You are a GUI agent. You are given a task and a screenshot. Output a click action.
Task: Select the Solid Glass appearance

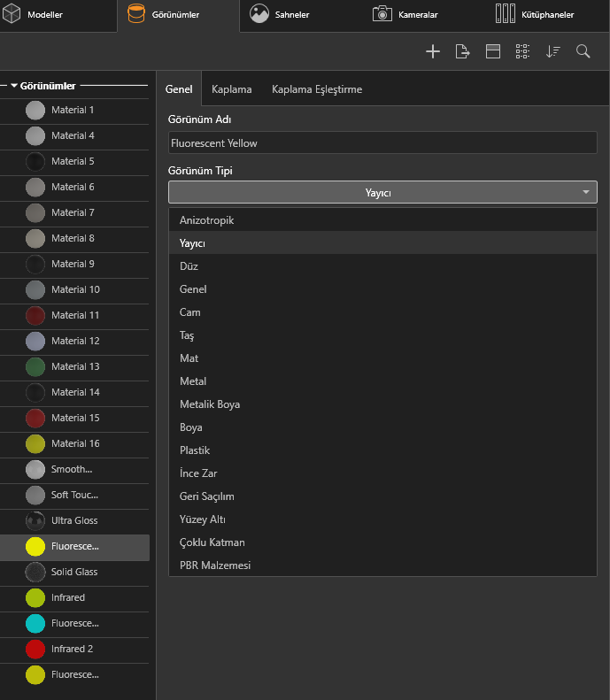click(x=74, y=572)
